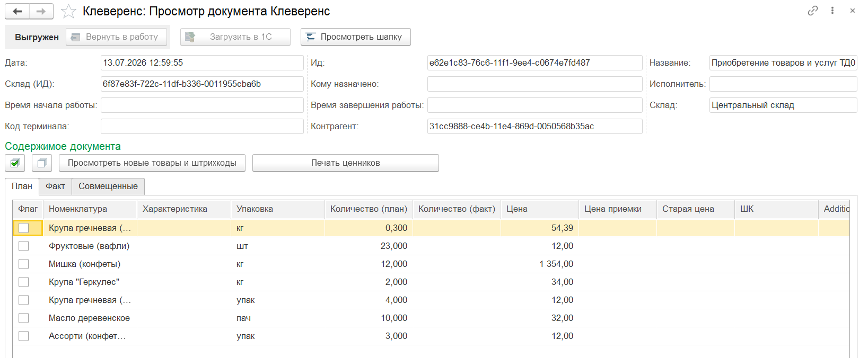Screen dimensions: 868x358
Task: Click the Контрагент field
Action: point(535,127)
